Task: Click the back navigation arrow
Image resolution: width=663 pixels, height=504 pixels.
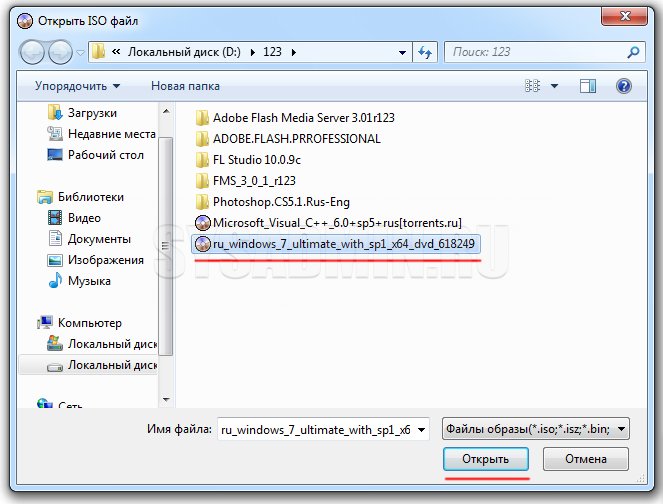Action: tap(32, 52)
